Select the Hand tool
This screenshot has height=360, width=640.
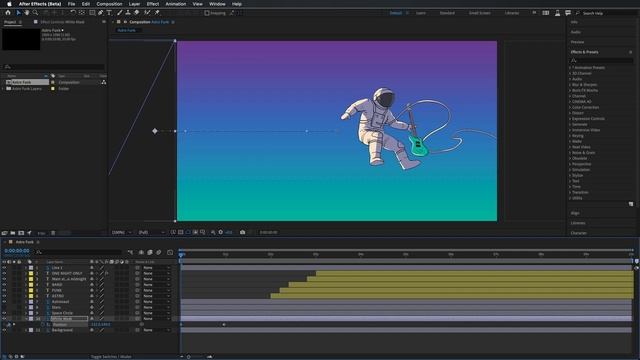tap(27, 13)
